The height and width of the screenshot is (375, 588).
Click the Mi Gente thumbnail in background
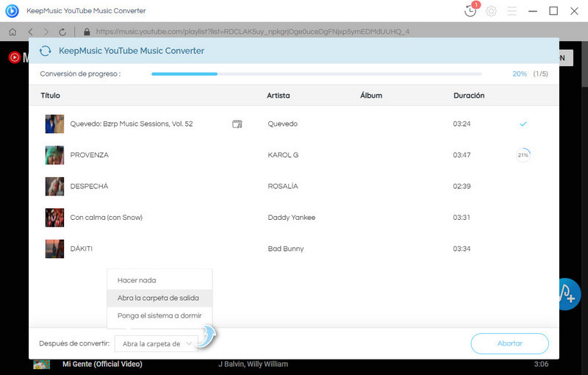pos(42,364)
